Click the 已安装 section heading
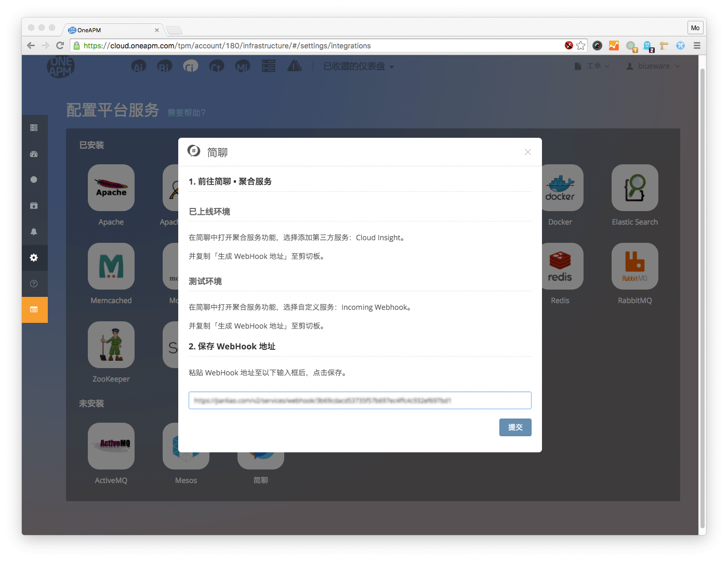Viewport: 728px width, 561px height. tap(91, 145)
